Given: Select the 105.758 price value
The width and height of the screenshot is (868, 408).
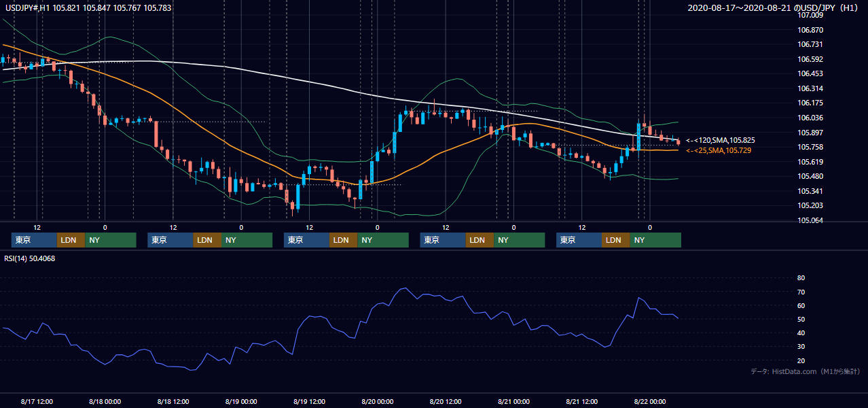Looking at the screenshot, I should (810, 147).
